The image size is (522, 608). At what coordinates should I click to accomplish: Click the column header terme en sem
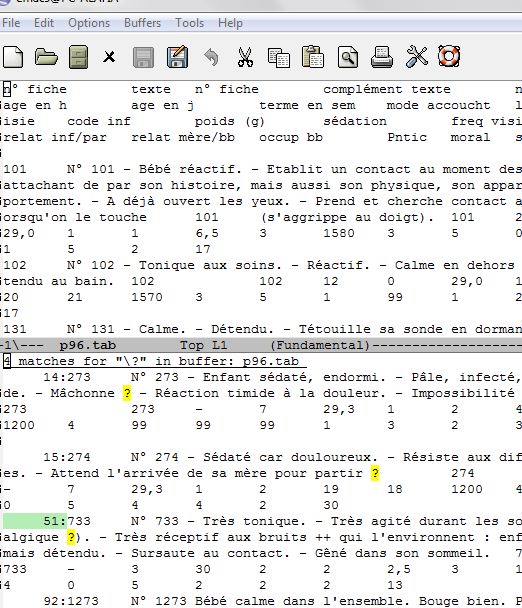pos(307,105)
